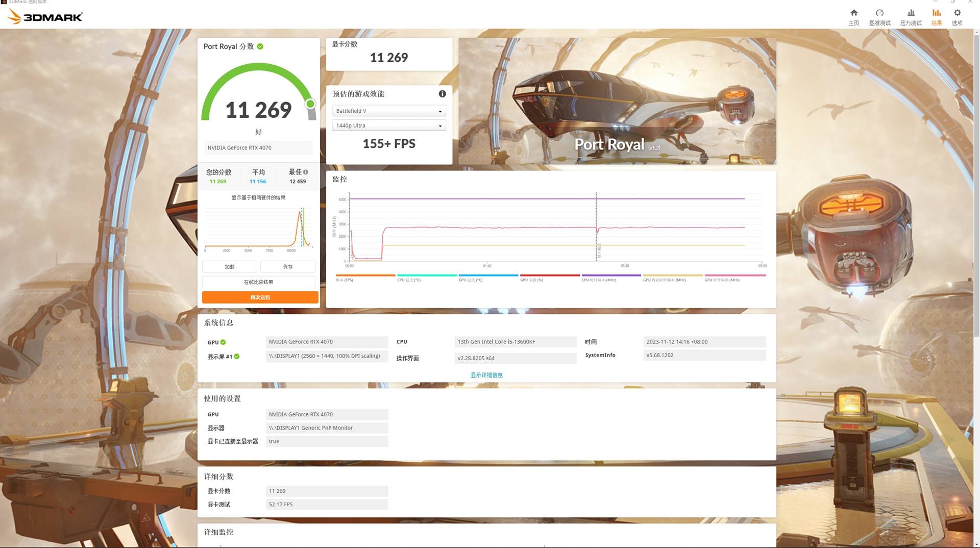Click the 保存 button
Screen dimensions: 980x548
pos(288,267)
